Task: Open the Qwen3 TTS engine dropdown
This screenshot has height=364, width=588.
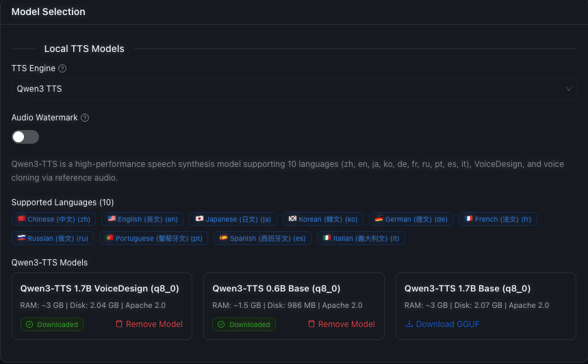Action: point(294,89)
